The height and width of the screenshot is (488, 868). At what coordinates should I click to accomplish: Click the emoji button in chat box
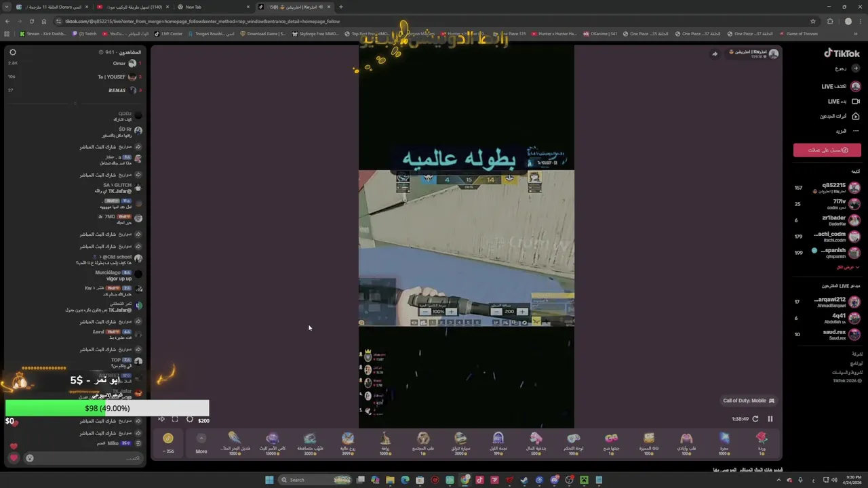[29, 458]
